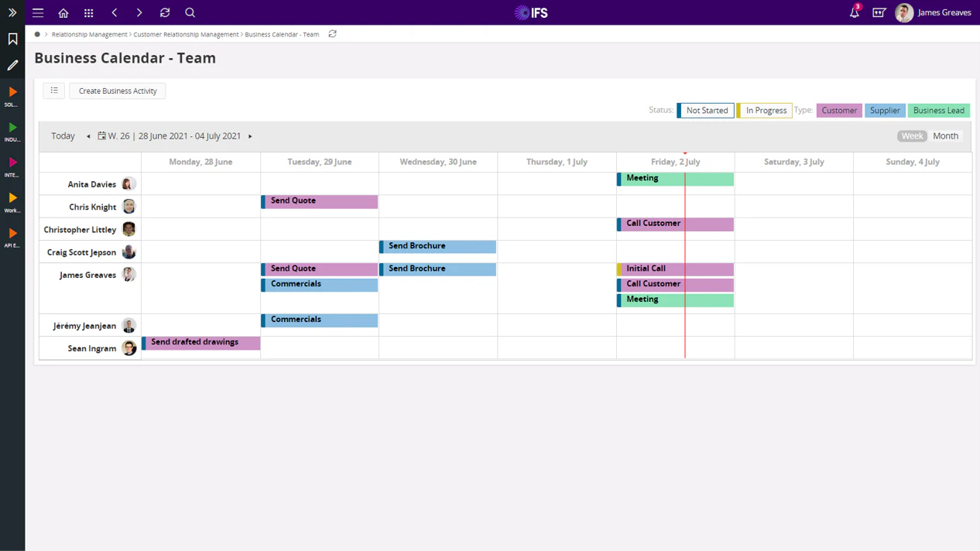The image size is (980, 551).
Task: Open the list view options icon
Action: click(53, 91)
